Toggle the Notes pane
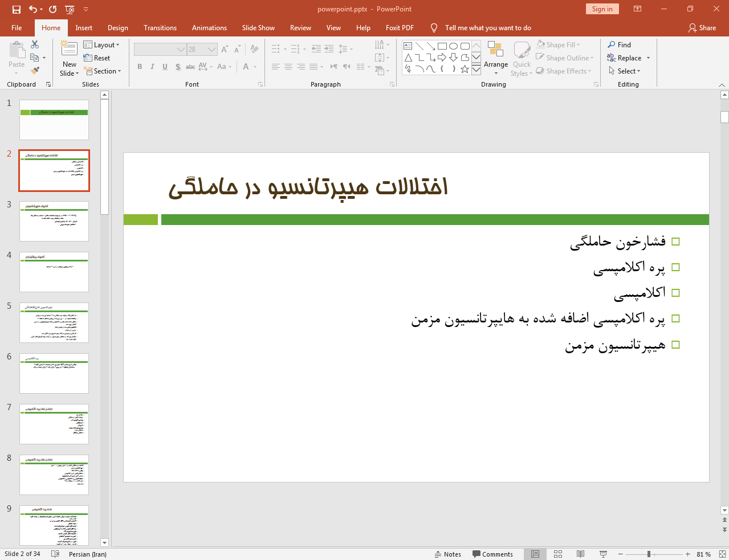Screen dimensions: 729x560 click(448, 554)
